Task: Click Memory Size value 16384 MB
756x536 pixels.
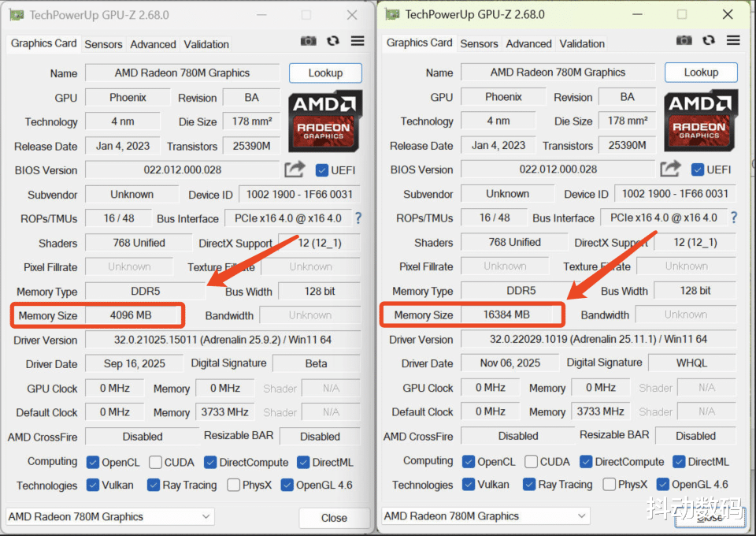Action: pos(506,315)
